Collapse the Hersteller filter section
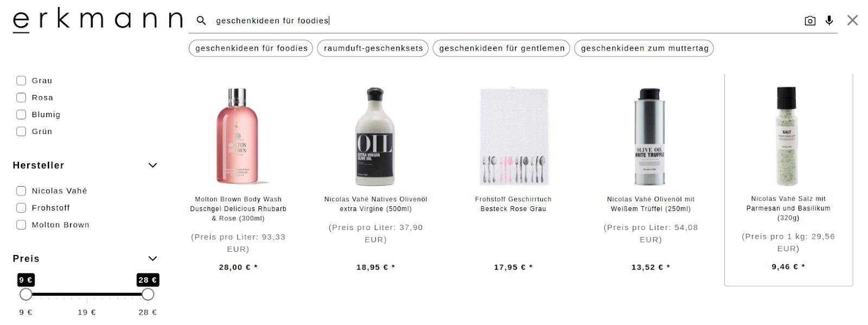Image resolution: width=868 pixels, height=325 pixels. [152, 165]
